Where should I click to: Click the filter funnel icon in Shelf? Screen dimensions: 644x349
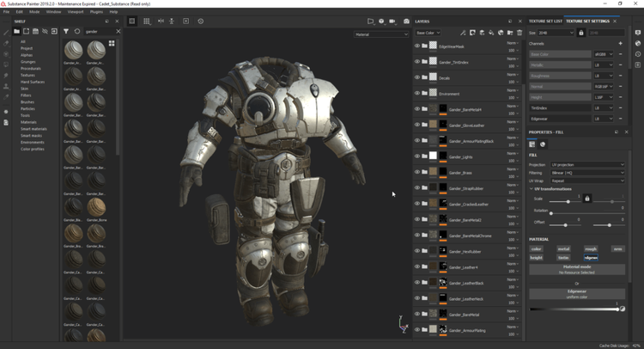(66, 32)
